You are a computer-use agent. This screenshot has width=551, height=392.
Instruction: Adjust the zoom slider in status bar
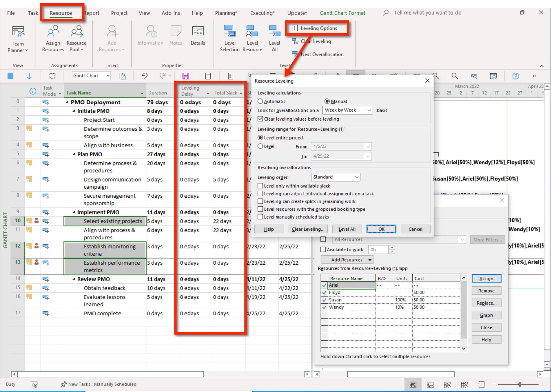point(520,384)
